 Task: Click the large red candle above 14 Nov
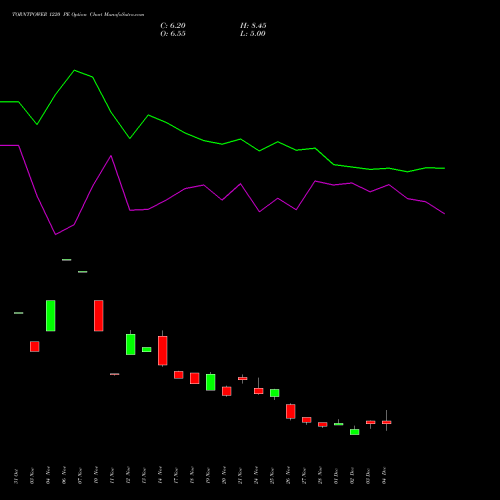(x=163, y=351)
